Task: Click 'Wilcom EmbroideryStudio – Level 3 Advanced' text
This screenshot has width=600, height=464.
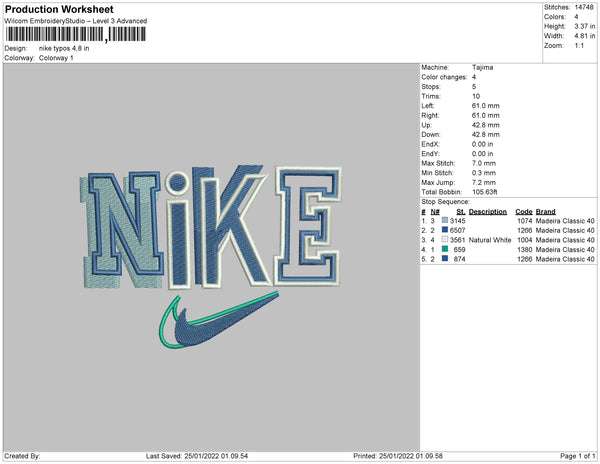Action: [x=76, y=21]
